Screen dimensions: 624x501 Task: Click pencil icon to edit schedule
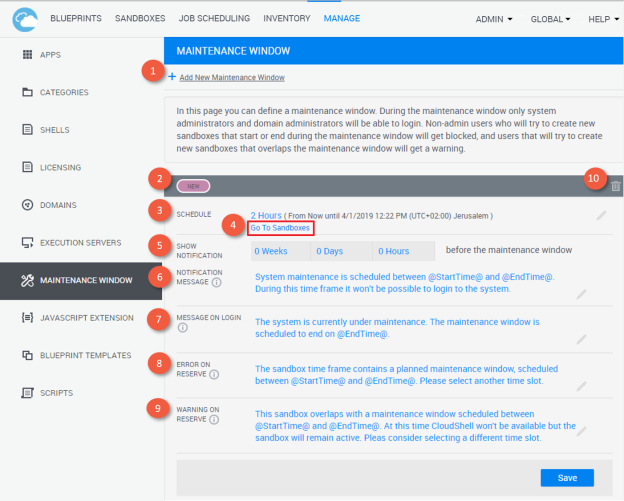601,215
